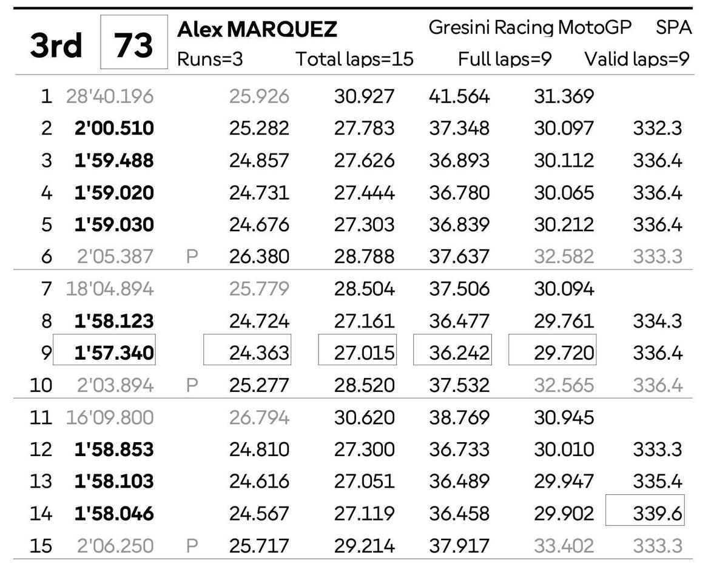The width and height of the screenshot is (728, 569).
Task: Click the Runs=3 text
Action: (210, 59)
